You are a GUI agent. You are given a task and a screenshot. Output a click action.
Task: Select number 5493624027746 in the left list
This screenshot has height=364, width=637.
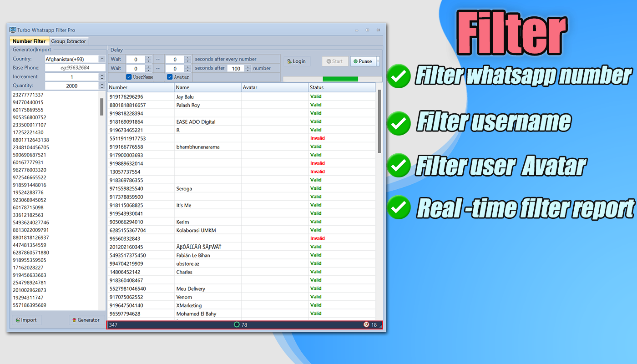(31, 222)
